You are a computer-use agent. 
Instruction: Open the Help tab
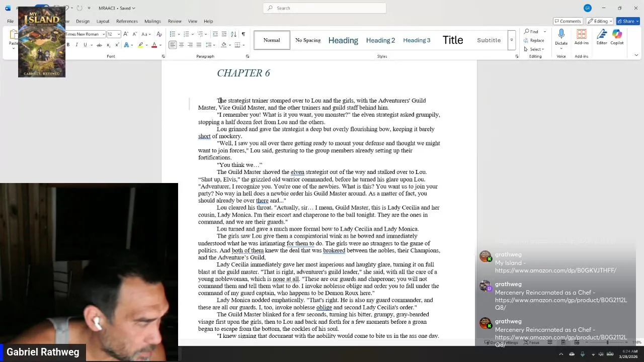(208, 21)
